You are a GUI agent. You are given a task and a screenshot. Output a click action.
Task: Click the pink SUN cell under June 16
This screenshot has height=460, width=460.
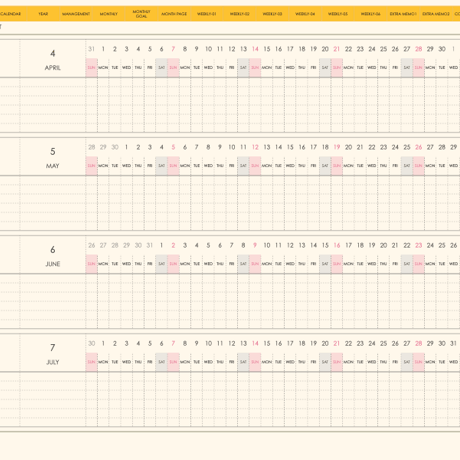click(337, 264)
